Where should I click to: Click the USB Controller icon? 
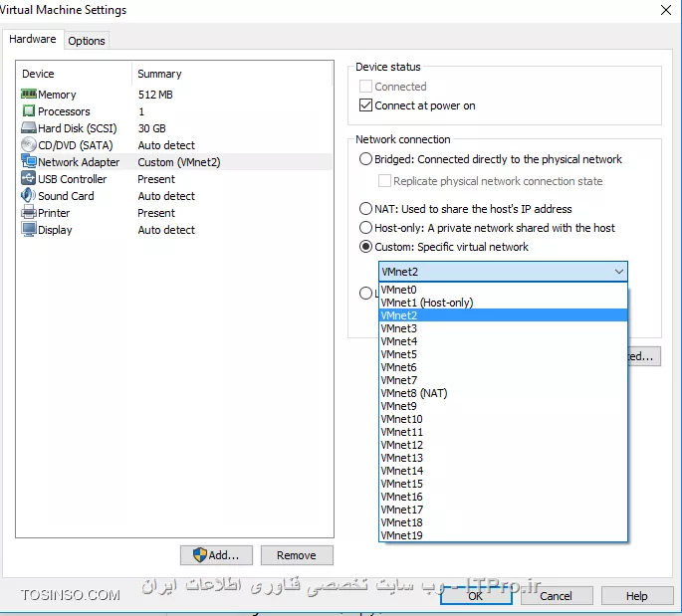pos(29,178)
